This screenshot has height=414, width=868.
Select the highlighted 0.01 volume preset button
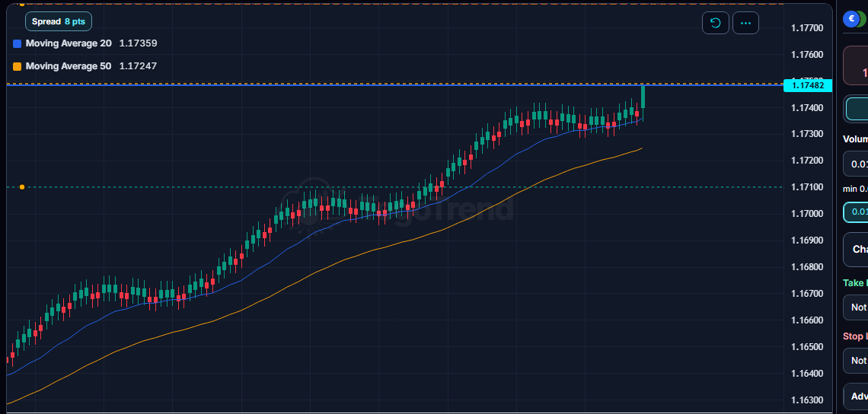[856, 212]
